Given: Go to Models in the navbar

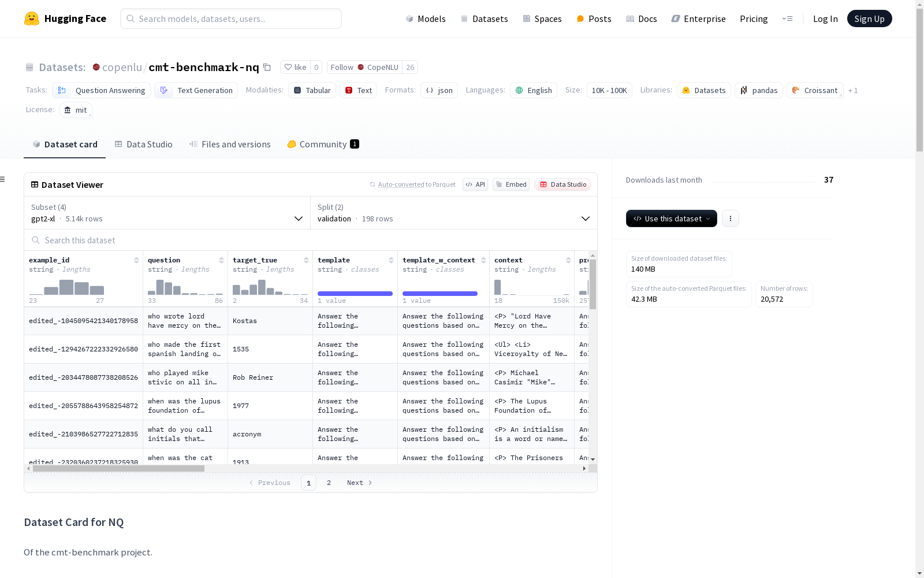Looking at the screenshot, I should (x=426, y=18).
